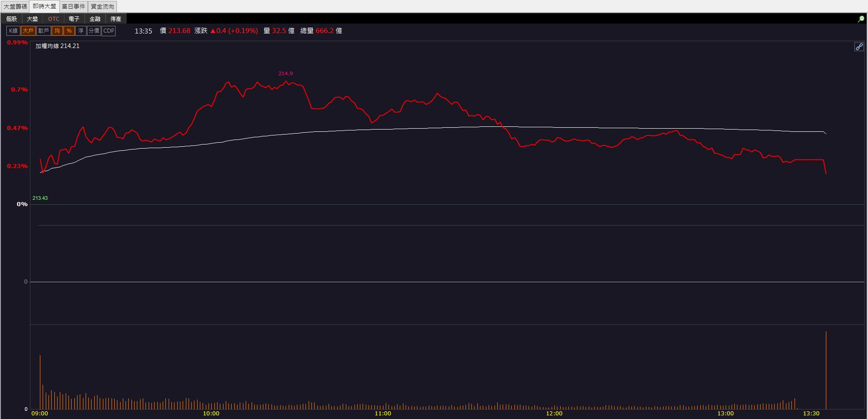Show the 電子 sector index
This screenshot has height=419, width=868.
click(74, 19)
